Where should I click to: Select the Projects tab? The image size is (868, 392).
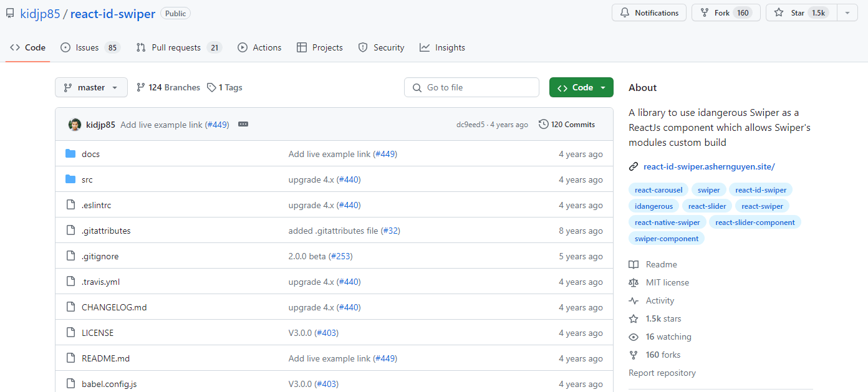click(320, 47)
